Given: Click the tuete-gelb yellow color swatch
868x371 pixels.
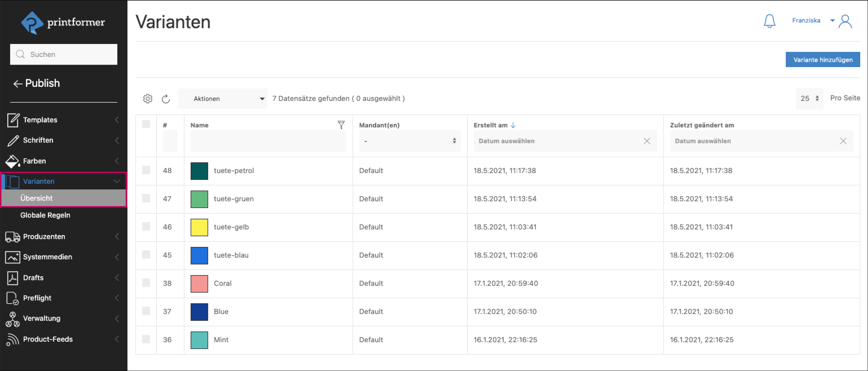Looking at the screenshot, I should tap(199, 227).
